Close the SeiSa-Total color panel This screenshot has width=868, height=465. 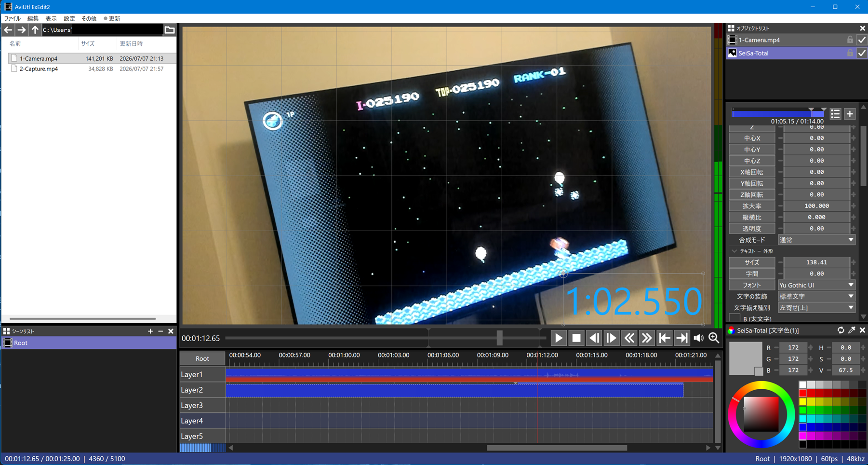tap(862, 330)
